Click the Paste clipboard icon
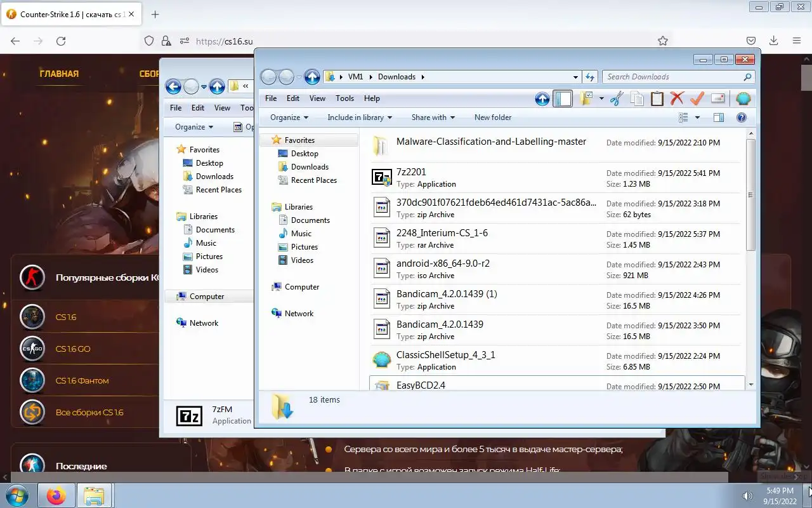 point(657,98)
